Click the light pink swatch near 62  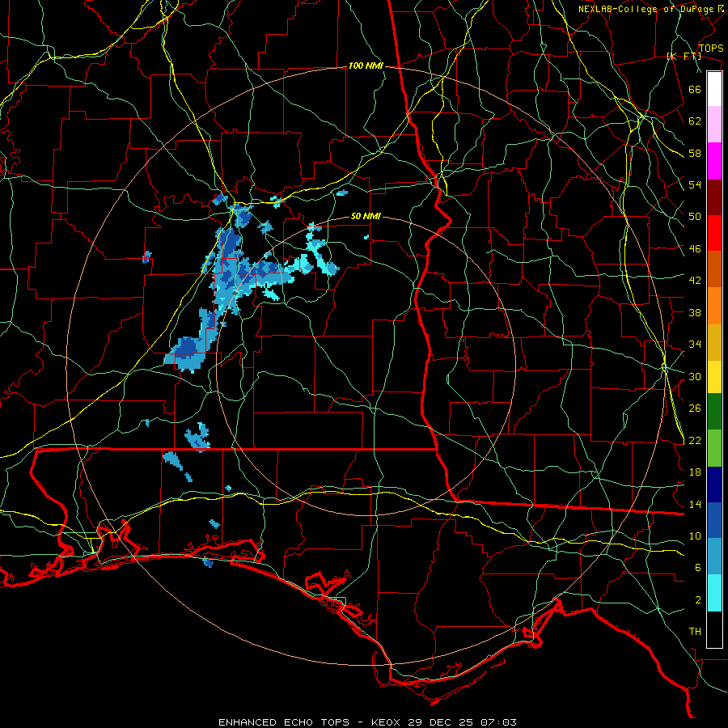[714, 125]
